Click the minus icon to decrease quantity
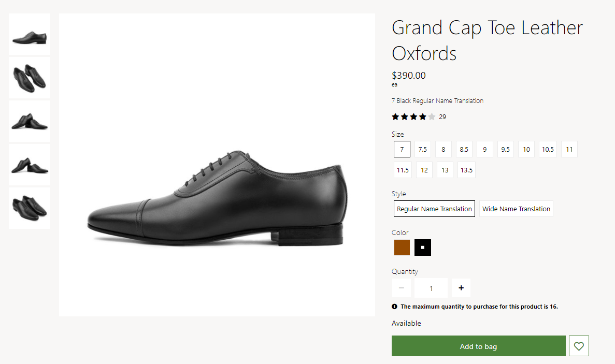 pyautogui.click(x=401, y=288)
